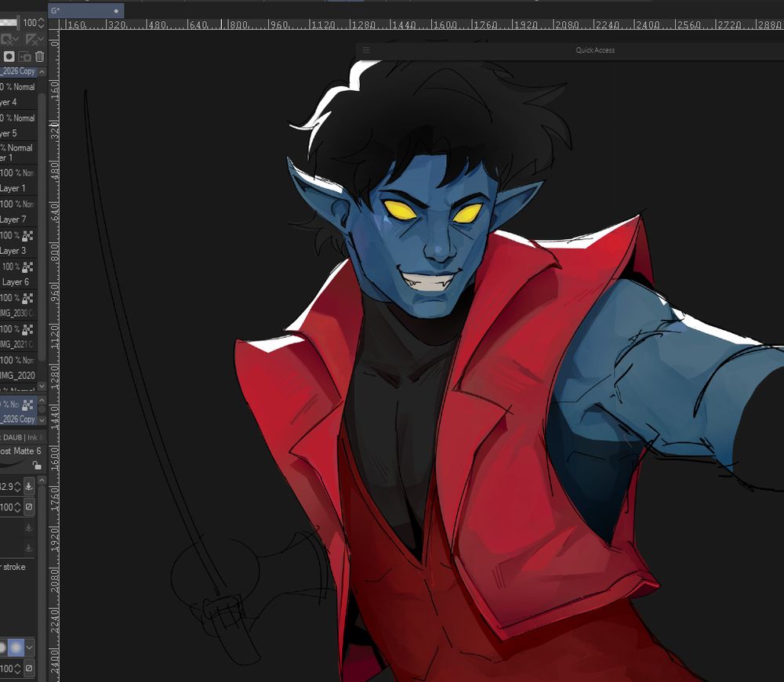This screenshot has height=682, width=784.
Task: Select the highlighted _2026 Copy layer row
Action: click(19, 412)
